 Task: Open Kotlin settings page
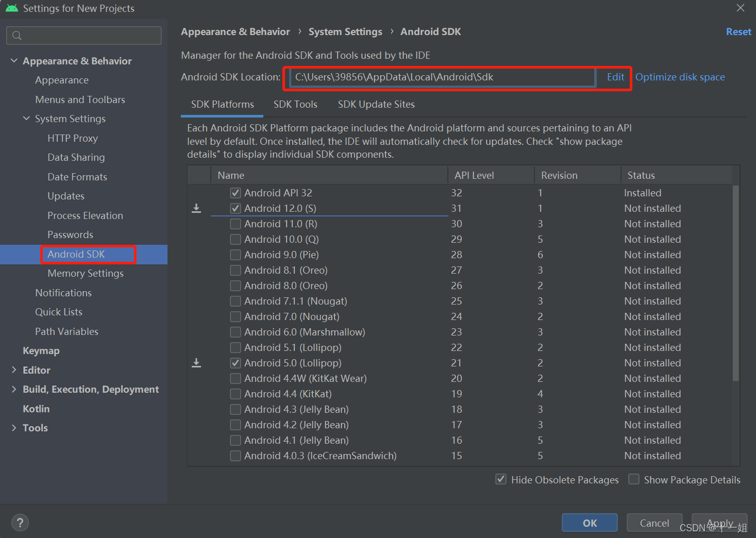click(x=36, y=409)
